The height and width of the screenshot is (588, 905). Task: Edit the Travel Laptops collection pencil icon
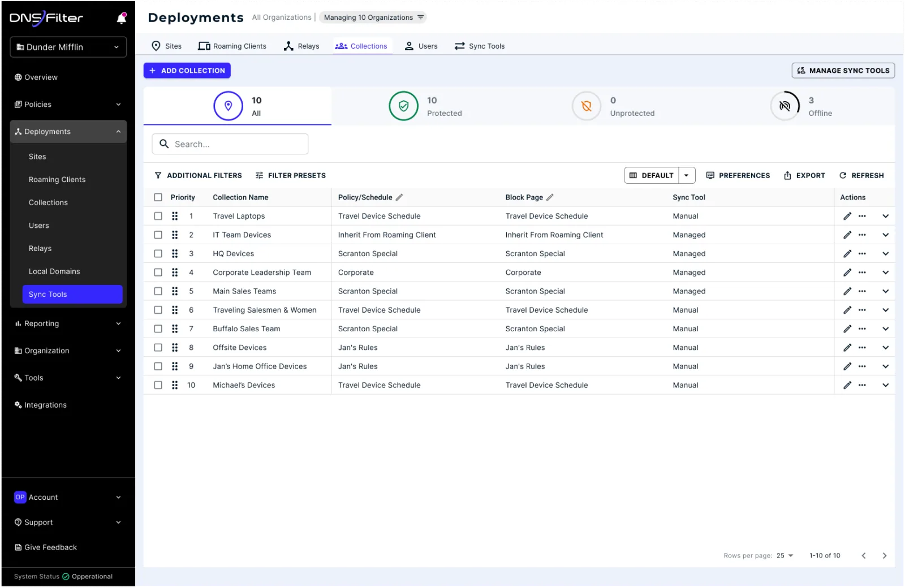[x=847, y=216]
